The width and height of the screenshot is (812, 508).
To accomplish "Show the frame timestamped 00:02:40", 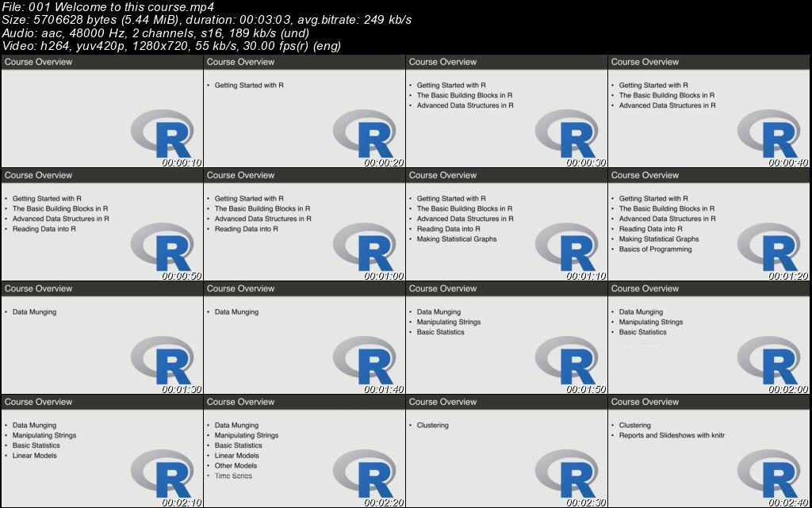I will pos(708,451).
